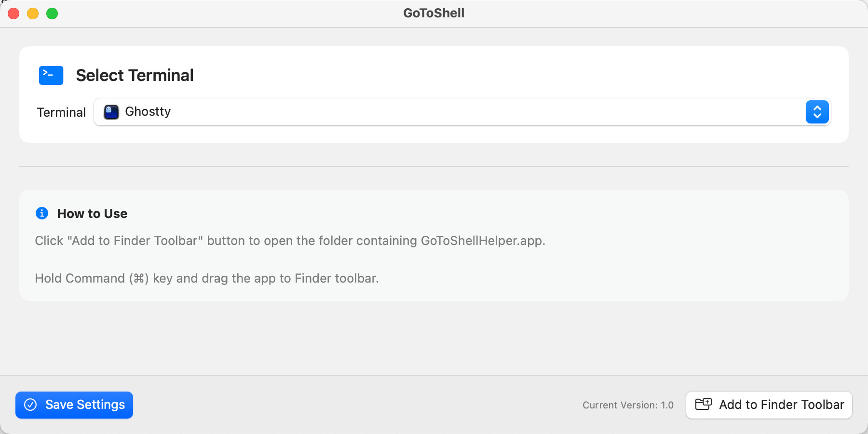The width and height of the screenshot is (868, 434).
Task: Click the green zoom window button
Action: (x=52, y=14)
